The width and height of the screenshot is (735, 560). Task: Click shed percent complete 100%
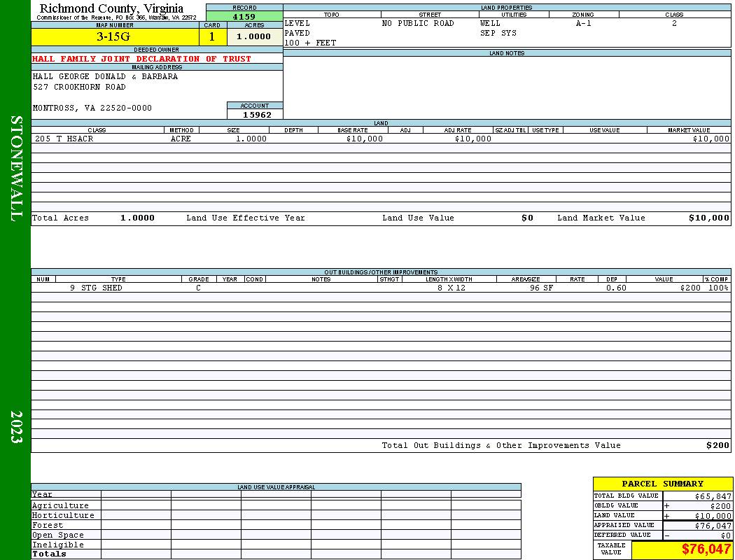coord(719,288)
